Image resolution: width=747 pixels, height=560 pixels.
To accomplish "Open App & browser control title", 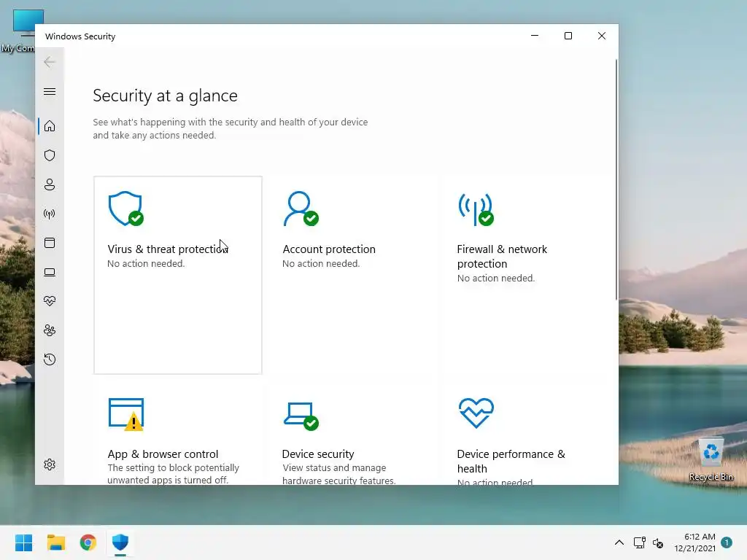I will [163, 454].
